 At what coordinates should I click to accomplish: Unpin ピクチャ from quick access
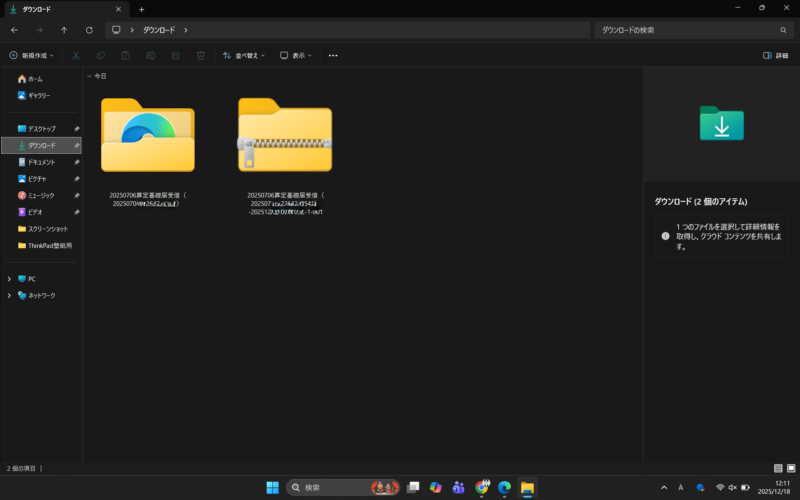(x=77, y=179)
